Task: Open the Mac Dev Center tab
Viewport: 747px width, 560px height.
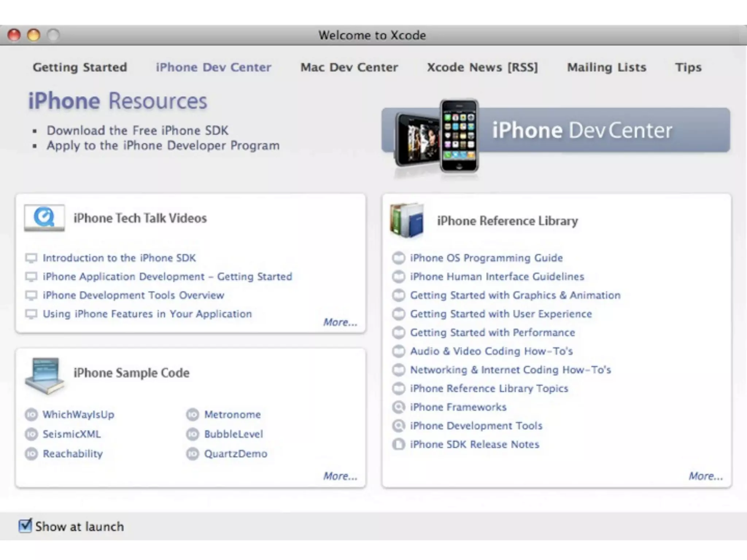Action: (349, 67)
